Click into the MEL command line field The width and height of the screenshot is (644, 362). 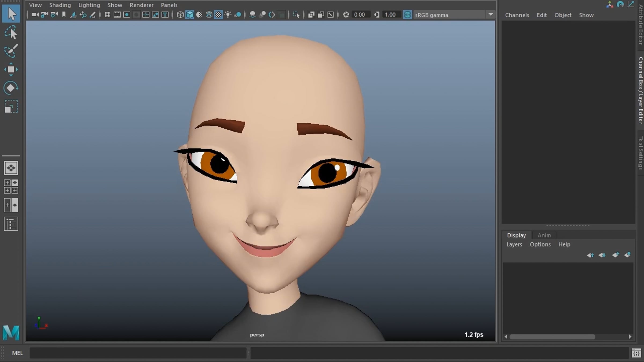138,353
